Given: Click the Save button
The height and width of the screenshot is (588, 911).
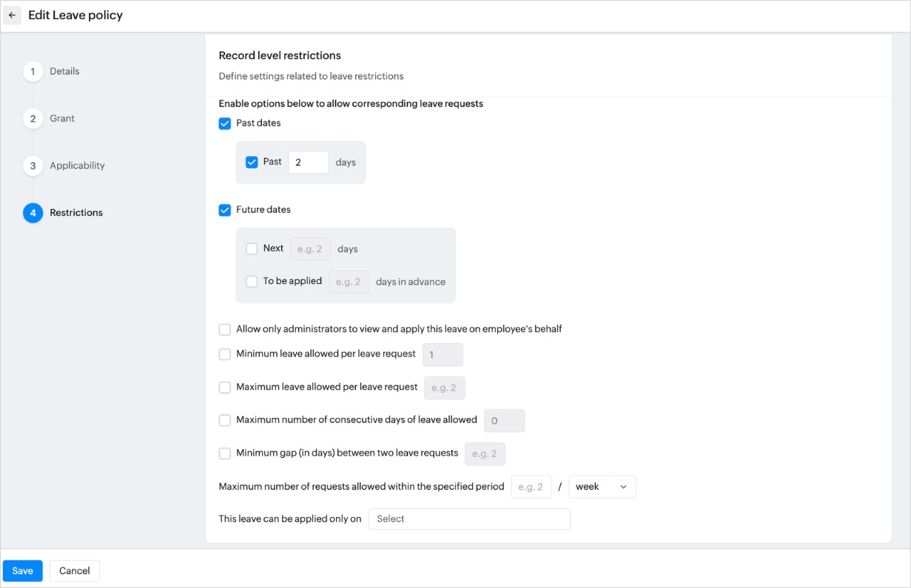Looking at the screenshot, I should 22,571.
